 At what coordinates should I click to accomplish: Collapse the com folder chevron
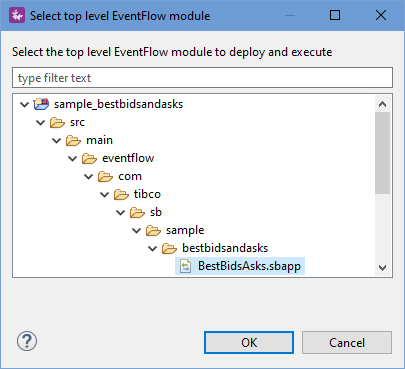88,176
